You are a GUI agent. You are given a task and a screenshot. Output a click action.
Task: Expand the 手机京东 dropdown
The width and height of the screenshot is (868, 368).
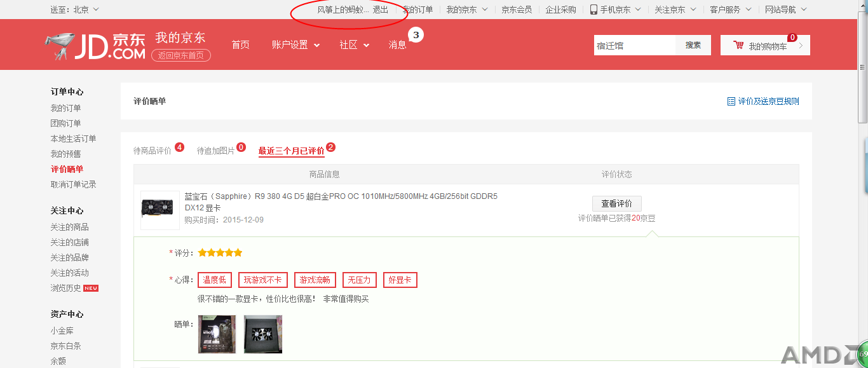(x=638, y=10)
